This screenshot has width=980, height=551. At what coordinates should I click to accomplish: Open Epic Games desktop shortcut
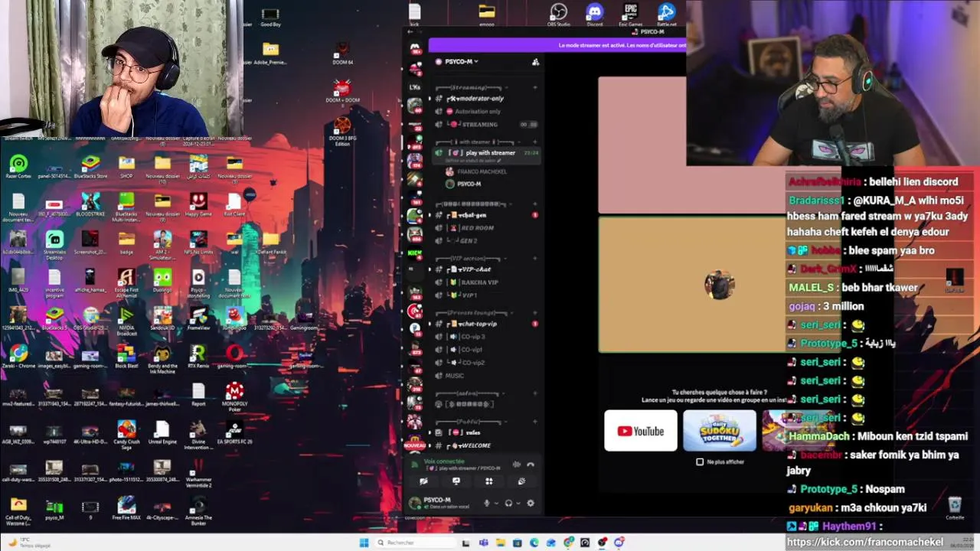click(630, 15)
